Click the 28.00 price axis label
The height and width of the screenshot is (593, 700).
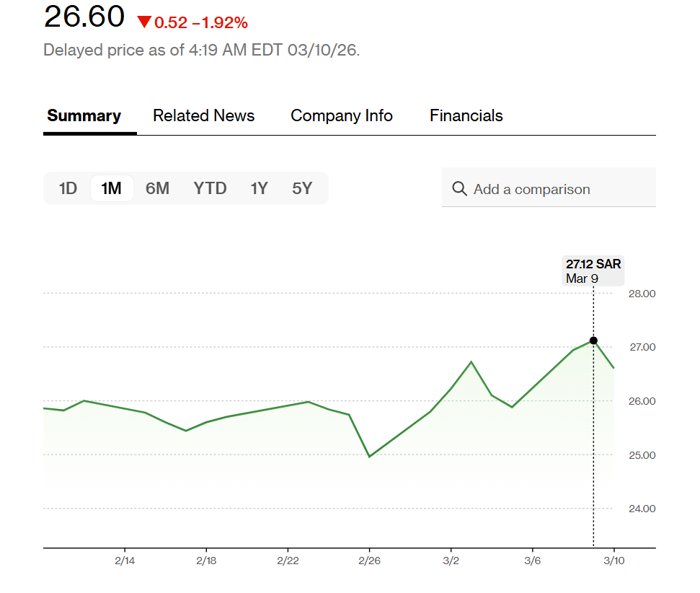[x=642, y=294]
